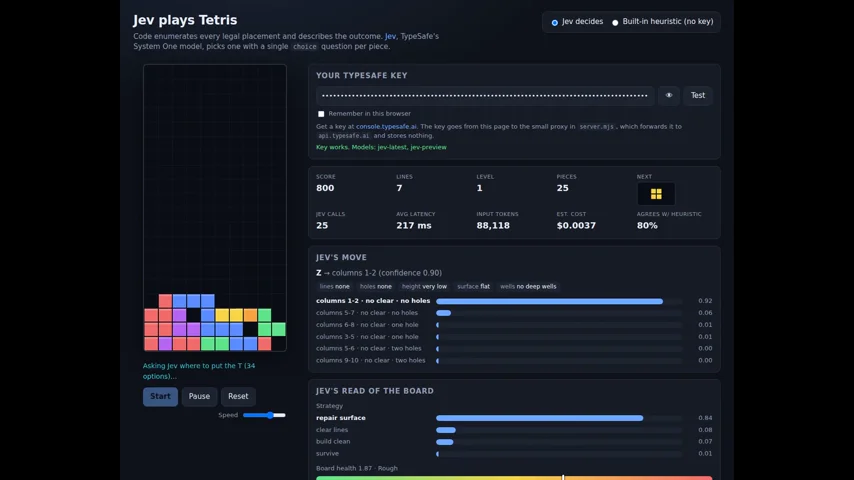Screen dimensions: 854x480
Task: Click the columns 5-7 option row
Action: tap(514, 313)
